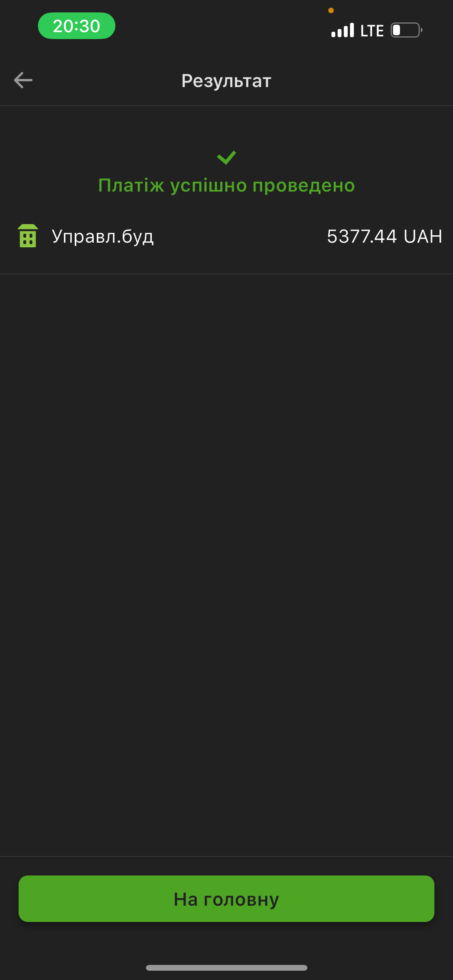Tap the LTE network label
The height and width of the screenshot is (980, 453).
pyautogui.click(x=372, y=31)
